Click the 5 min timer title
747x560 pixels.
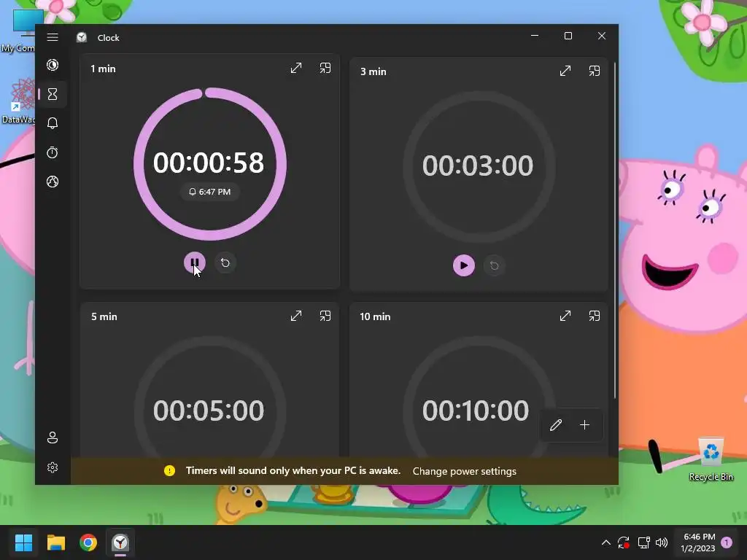(104, 316)
